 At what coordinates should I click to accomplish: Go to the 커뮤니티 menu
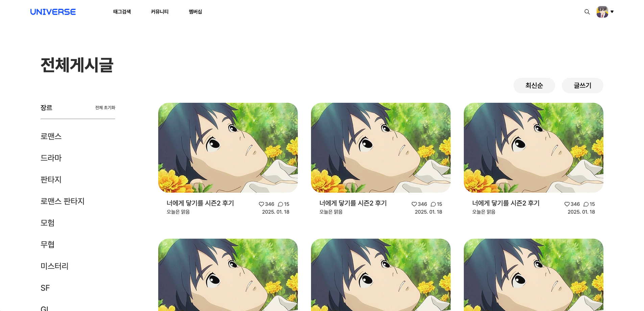click(160, 12)
